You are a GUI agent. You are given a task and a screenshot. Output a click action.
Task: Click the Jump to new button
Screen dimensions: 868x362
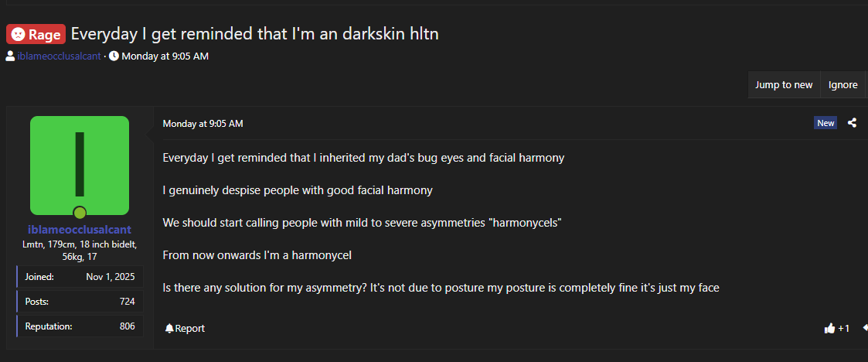(784, 85)
